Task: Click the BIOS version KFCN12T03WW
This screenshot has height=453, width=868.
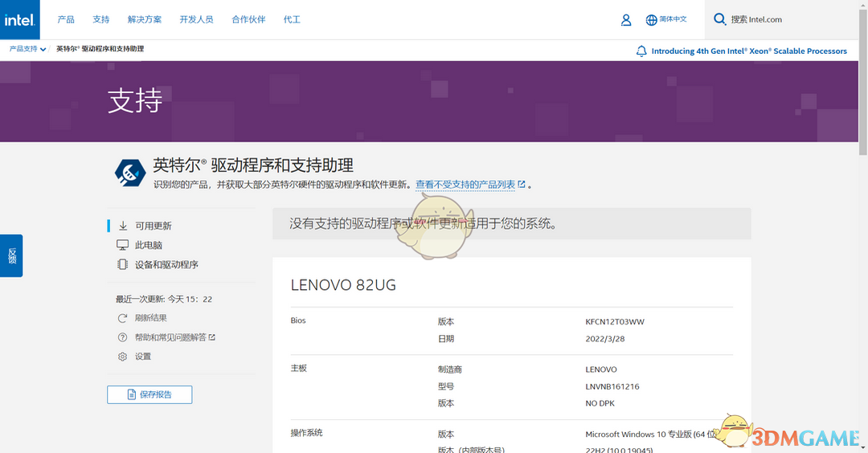Action: pyautogui.click(x=615, y=321)
